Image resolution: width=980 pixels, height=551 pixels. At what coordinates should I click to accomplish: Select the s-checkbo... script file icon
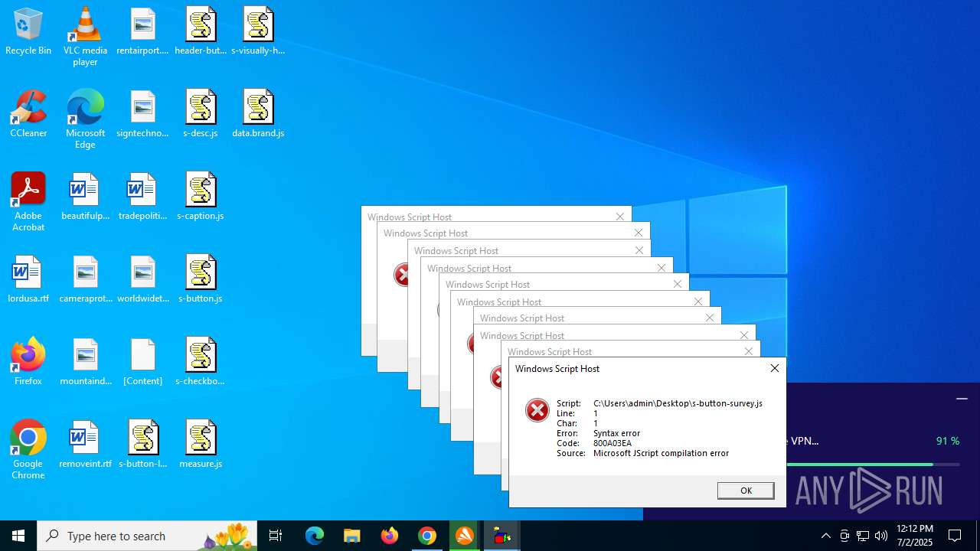(x=201, y=363)
